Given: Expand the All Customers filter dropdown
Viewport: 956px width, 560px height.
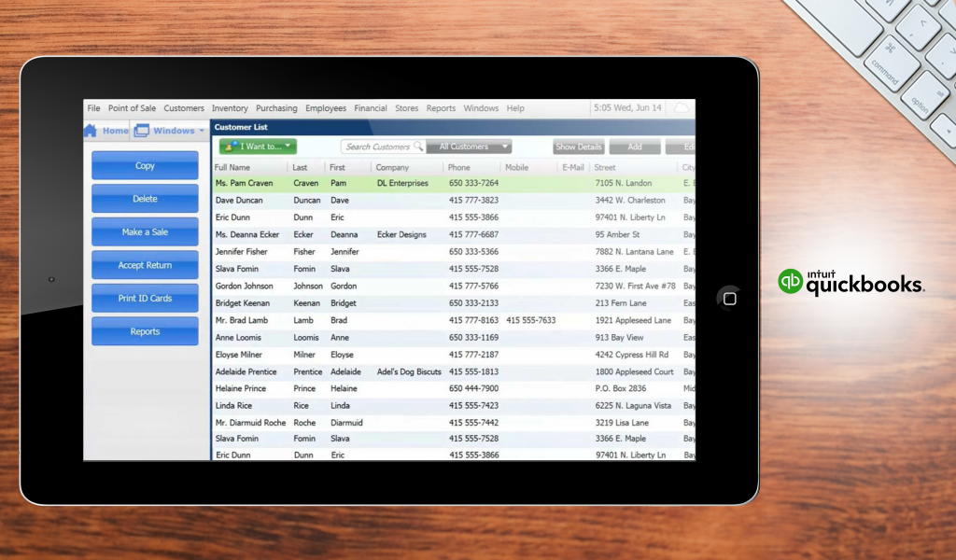Looking at the screenshot, I should [504, 147].
